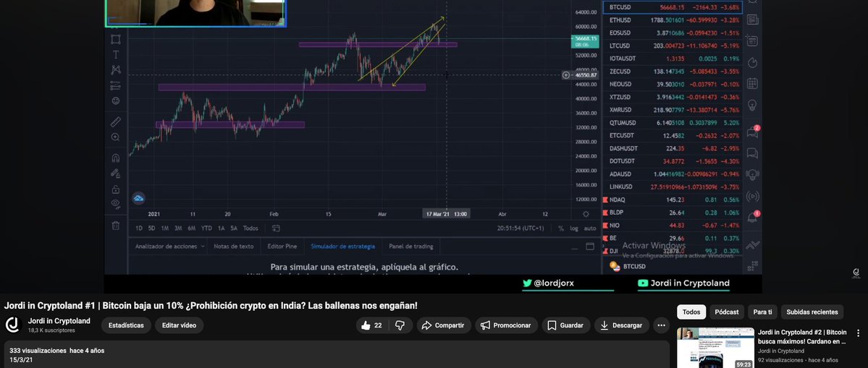Screen dimensions: 868x368
Task: Select the XABCD pattern drawing tool
Action: pos(116,70)
